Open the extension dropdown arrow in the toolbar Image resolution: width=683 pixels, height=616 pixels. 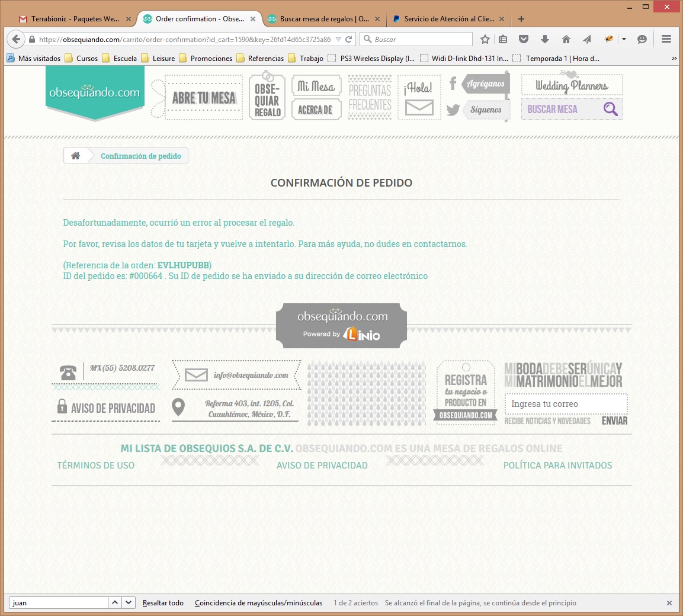coord(624,39)
